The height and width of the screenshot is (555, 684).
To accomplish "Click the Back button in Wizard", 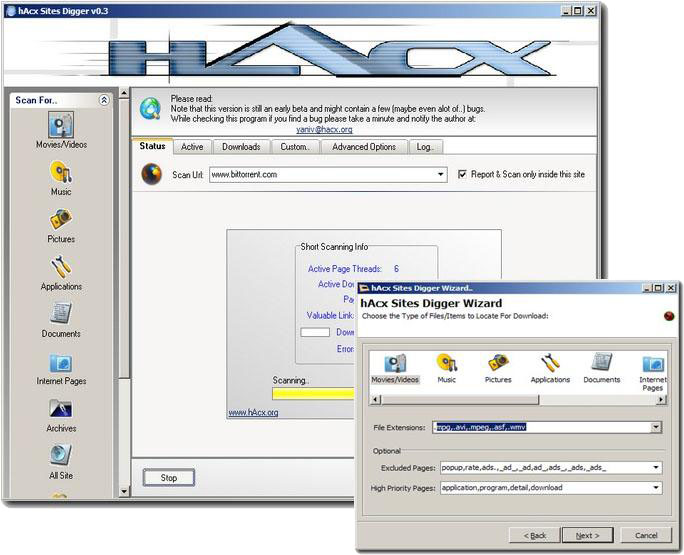I will (535, 535).
